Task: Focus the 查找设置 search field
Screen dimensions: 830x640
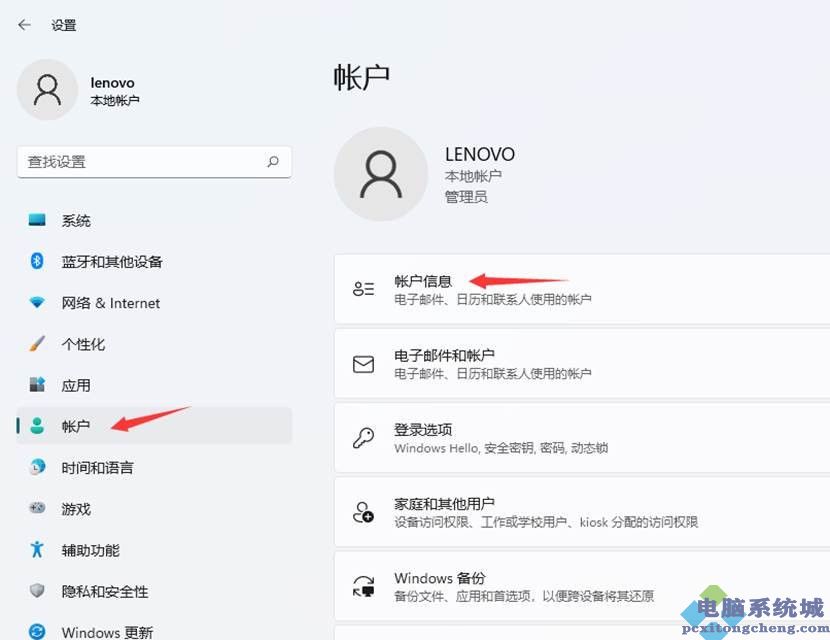Action: click(x=154, y=162)
